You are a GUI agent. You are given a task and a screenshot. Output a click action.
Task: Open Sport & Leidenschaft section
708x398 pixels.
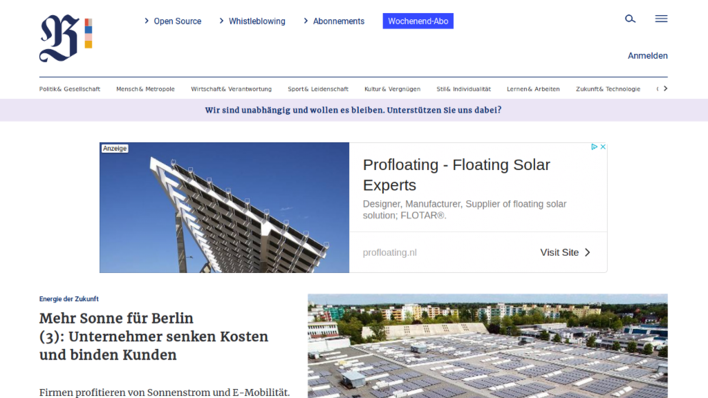pos(318,89)
